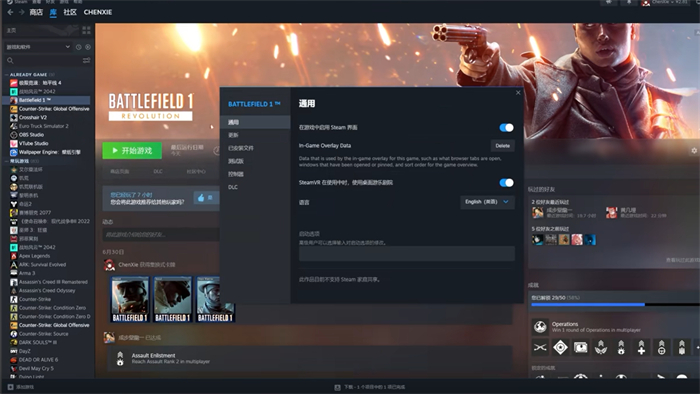Click the launch options text field

coord(407,253)
